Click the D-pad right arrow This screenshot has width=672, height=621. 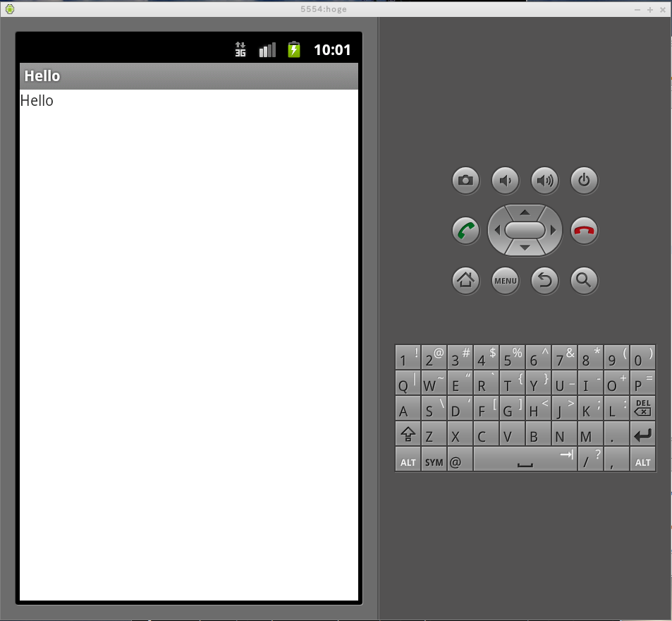(554, 230)
